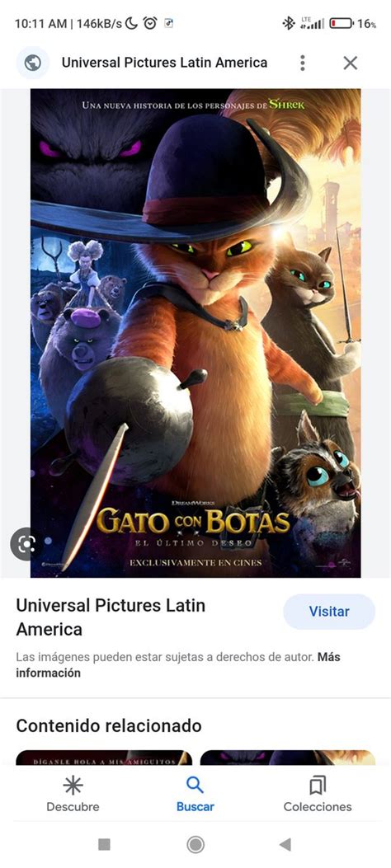Open first related content thumbnail

pyautogui.click(x=104, y=758)
